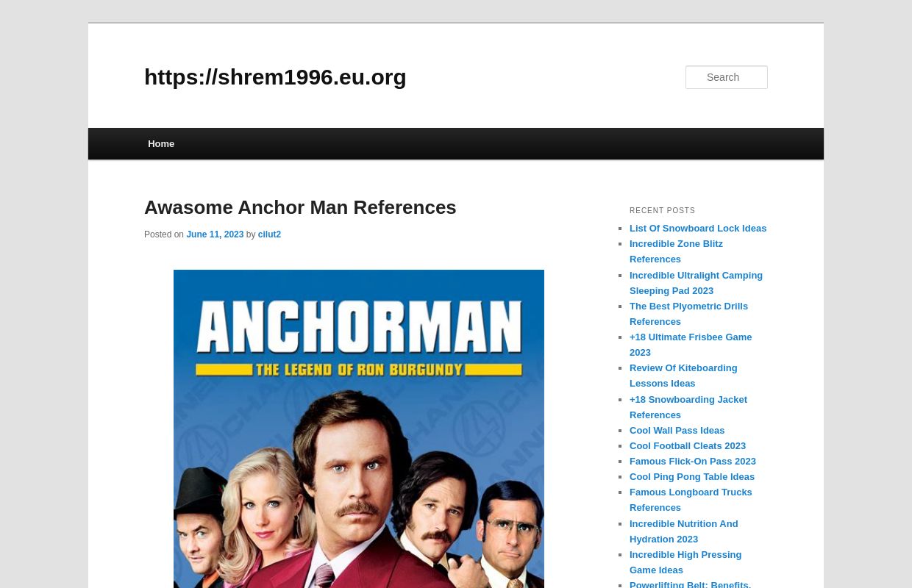912x588 pixels.
Task: Open Famous Flick-On Pass 2023 post
Action: coord(693,462)
